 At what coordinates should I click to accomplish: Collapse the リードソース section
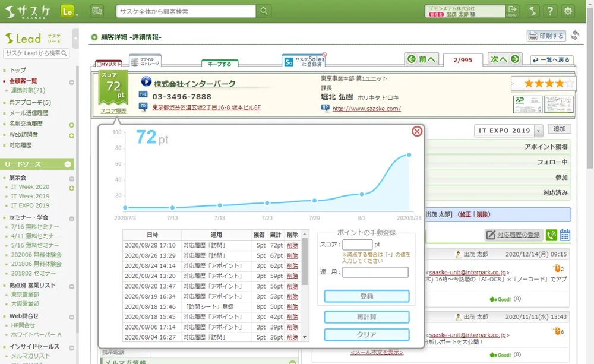[x=68, y=164]
